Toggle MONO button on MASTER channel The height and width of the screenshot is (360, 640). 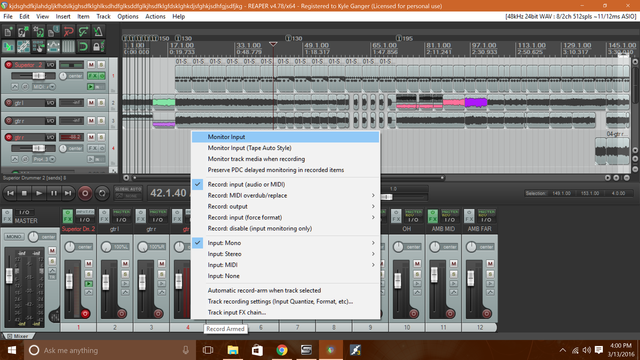tap(14, 237)
